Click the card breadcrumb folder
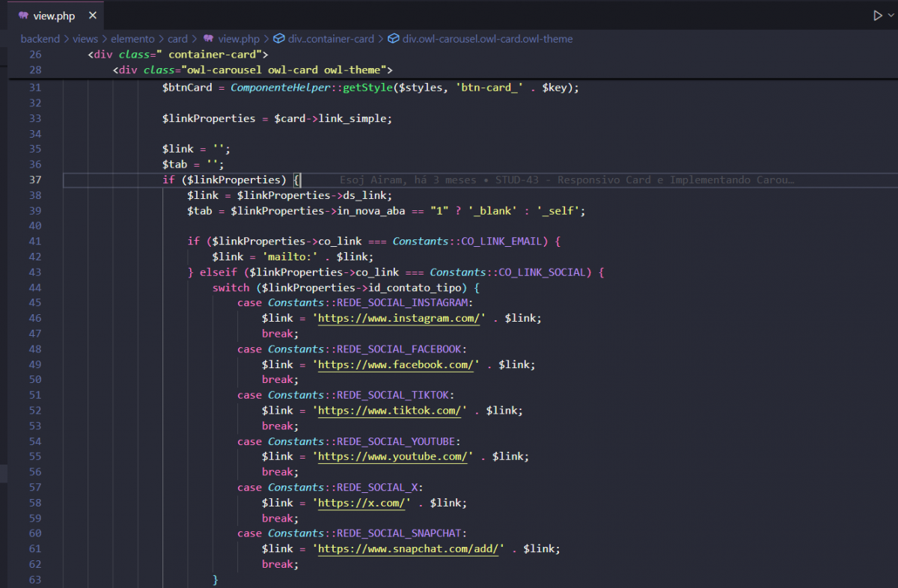This screenshot has height=588, width=898. click(177, 39)
